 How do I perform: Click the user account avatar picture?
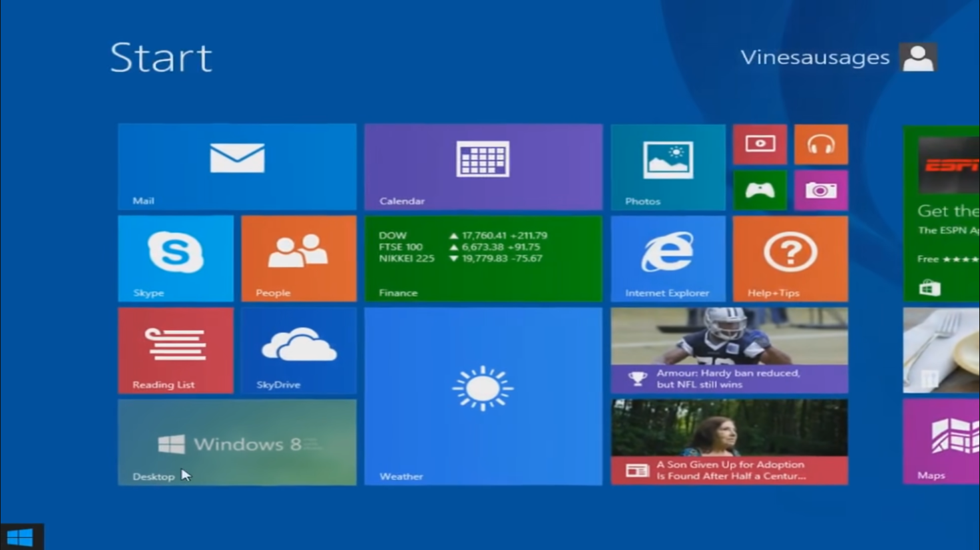(918, 57)
